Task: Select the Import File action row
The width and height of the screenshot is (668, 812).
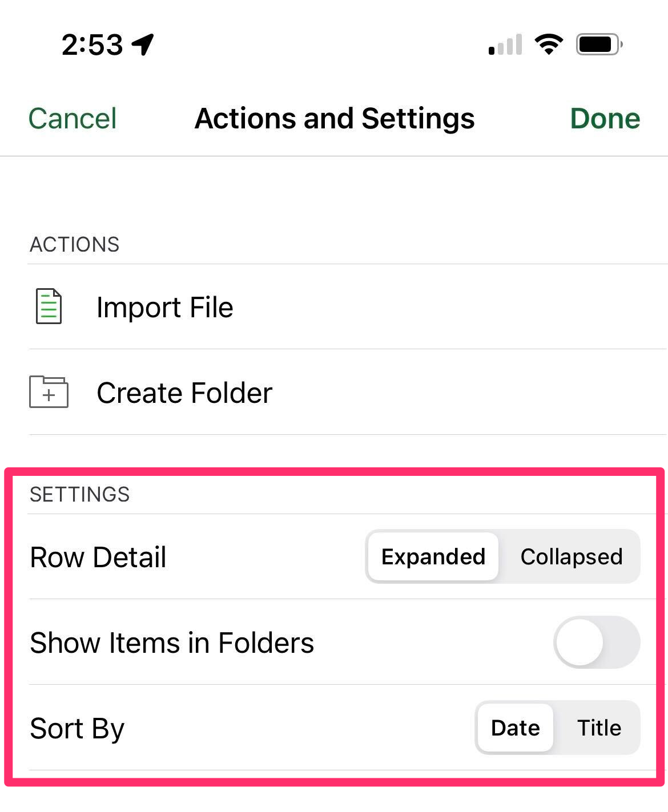Action: click(x=348, y=307)
